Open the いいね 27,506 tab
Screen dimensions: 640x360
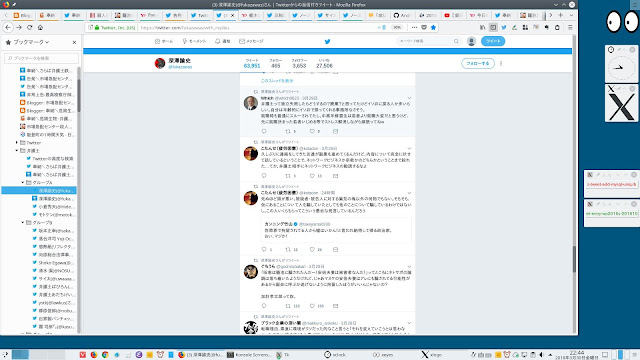(324, 63)
